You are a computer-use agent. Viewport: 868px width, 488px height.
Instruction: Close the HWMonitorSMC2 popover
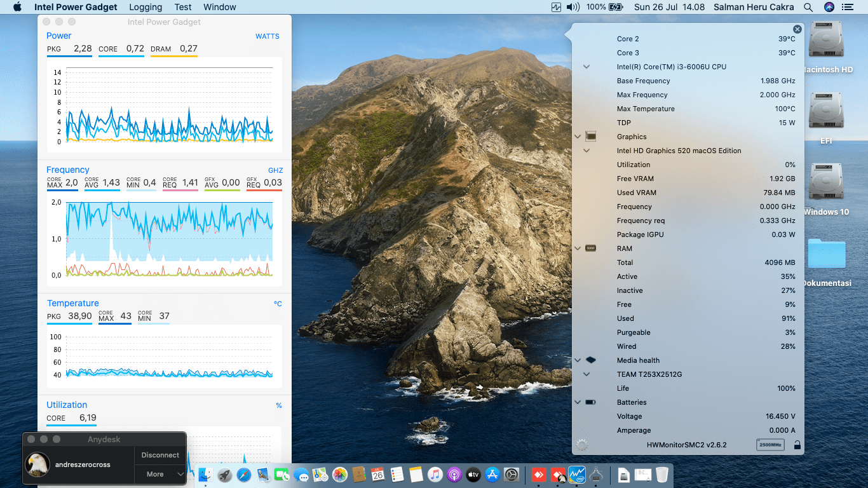coord(797,29)
